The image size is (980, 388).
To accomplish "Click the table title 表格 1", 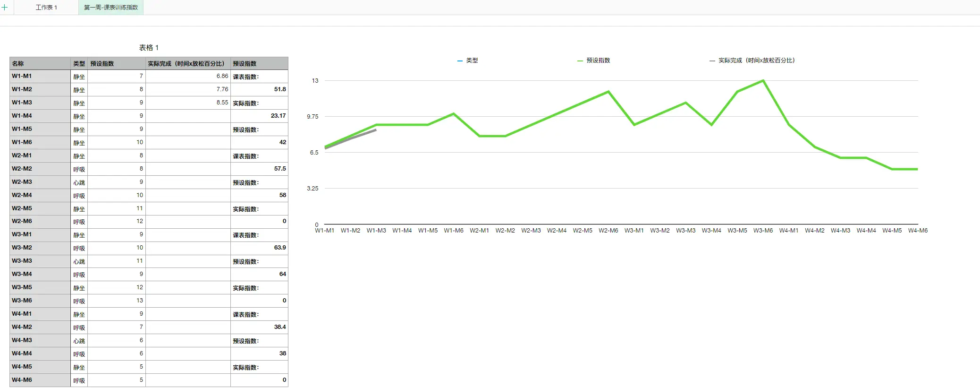I will pos(149,48).
